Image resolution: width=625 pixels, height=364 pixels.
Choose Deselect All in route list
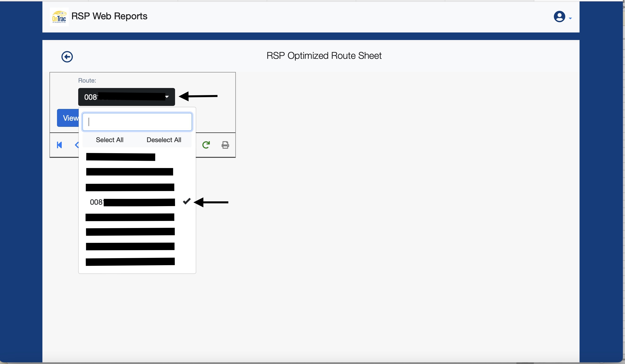point(164,140)
